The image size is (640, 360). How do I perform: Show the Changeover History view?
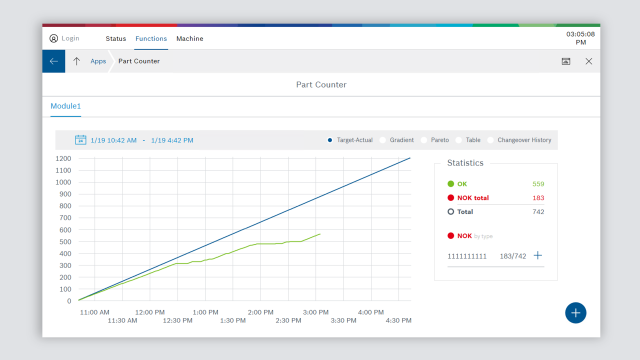tap(520, 140)
